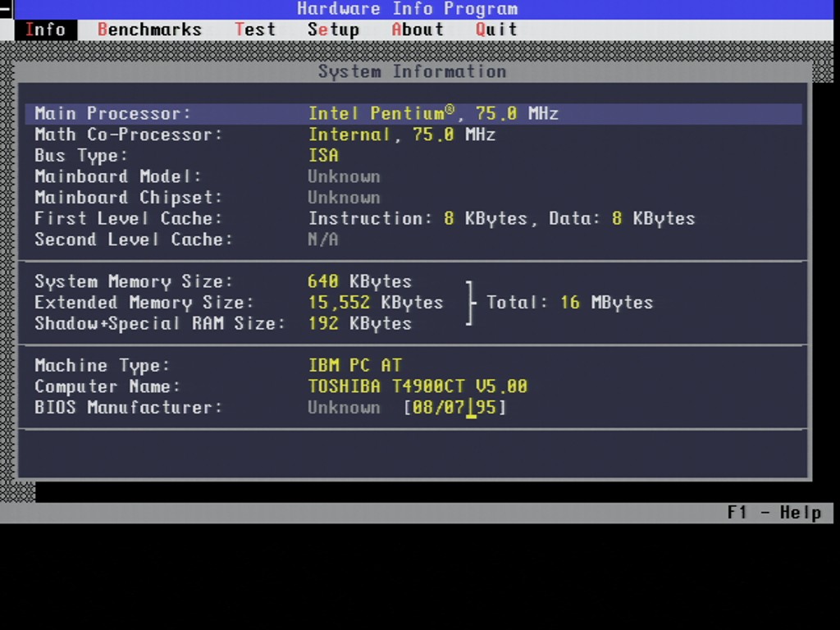
Task: Select the Math Co-Processor label
Action: click(x=129, y=135)
